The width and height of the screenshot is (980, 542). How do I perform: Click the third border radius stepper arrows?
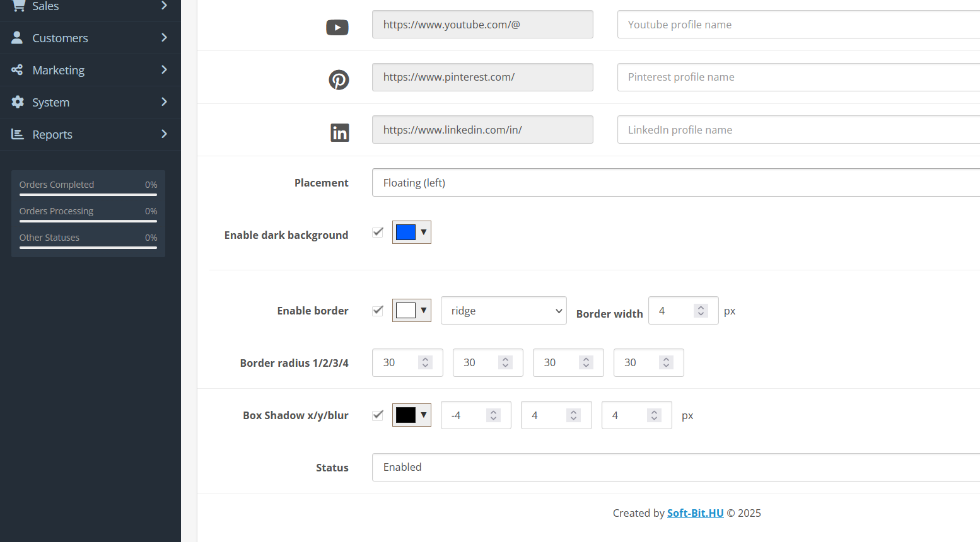586,362
